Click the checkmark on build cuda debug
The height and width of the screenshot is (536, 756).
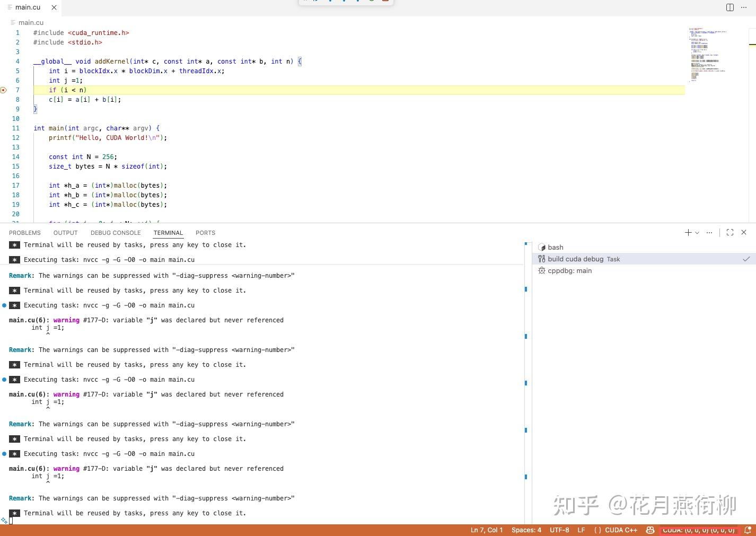point(746,259)
